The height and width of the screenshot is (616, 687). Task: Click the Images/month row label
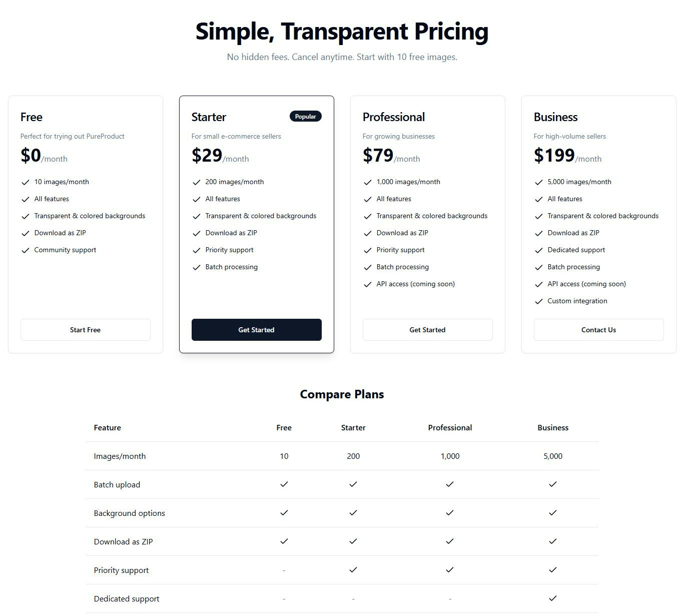(x=120, y=456)
